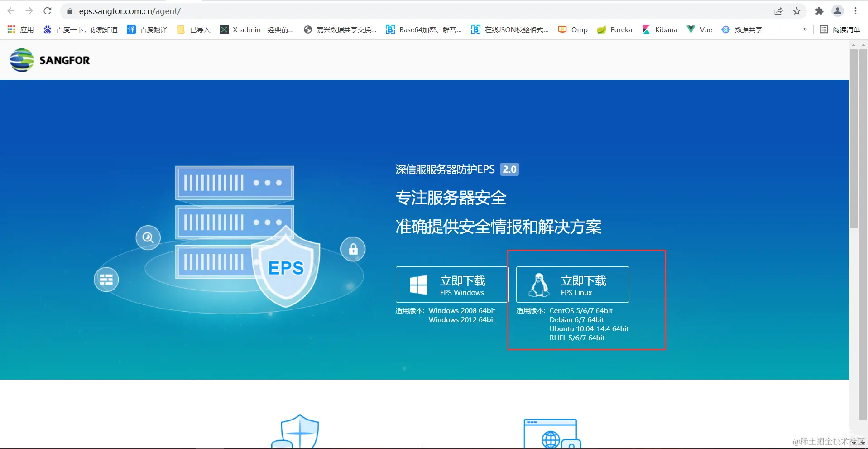Reload the page with refresh icon
The height and width of the screenshot is (449, 868).
click(48, 11)
